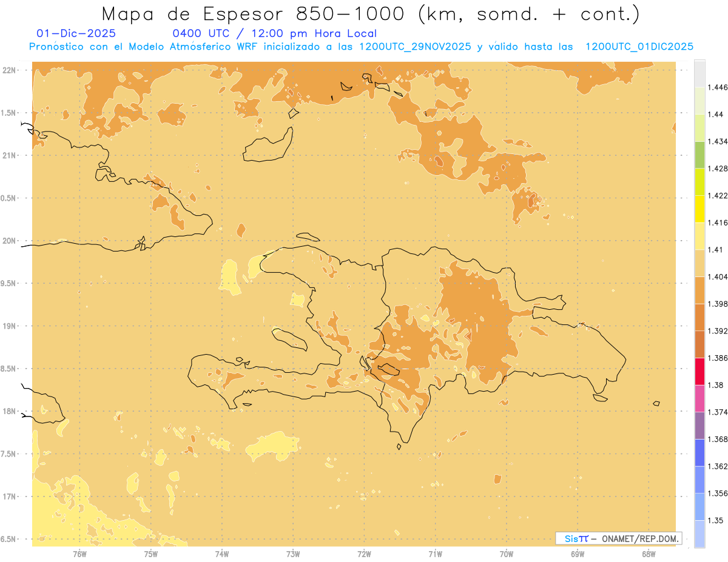Click the 74W longitude label
The image size is (728, 562).
click(x=222, y=554)
